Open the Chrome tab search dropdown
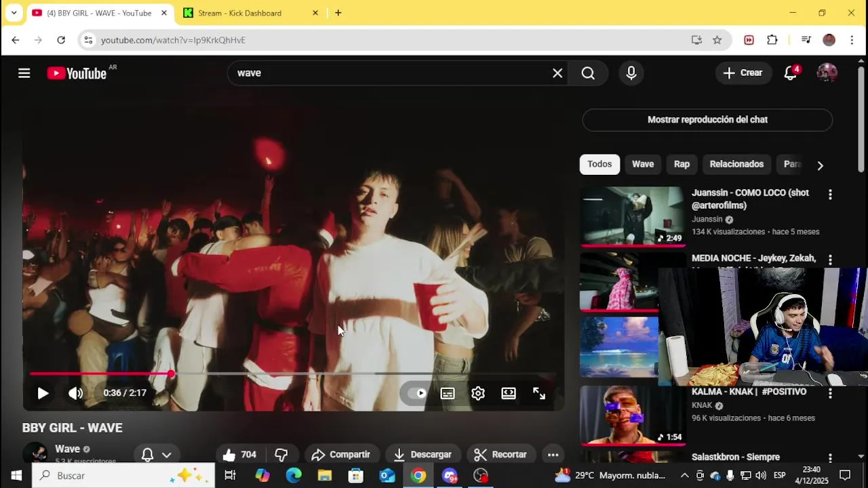Image resolution: width=868 pixels, height=488 pixels. (14, 13)
